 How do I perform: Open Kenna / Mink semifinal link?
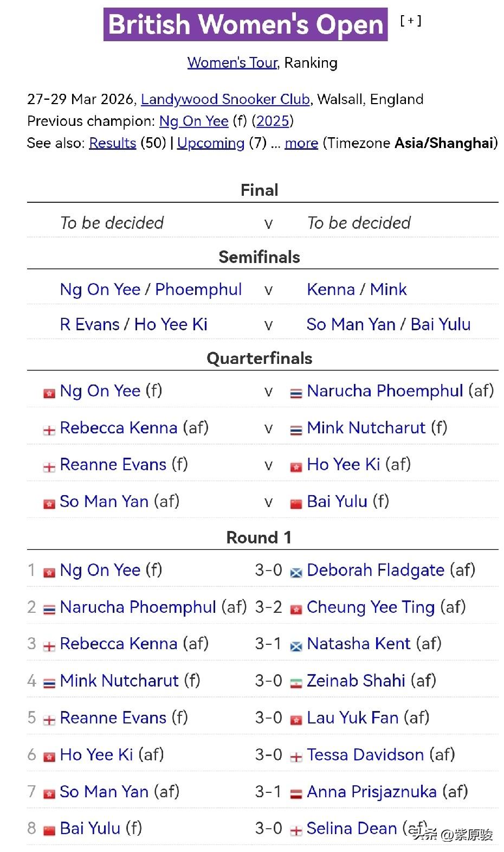[357, 290]
